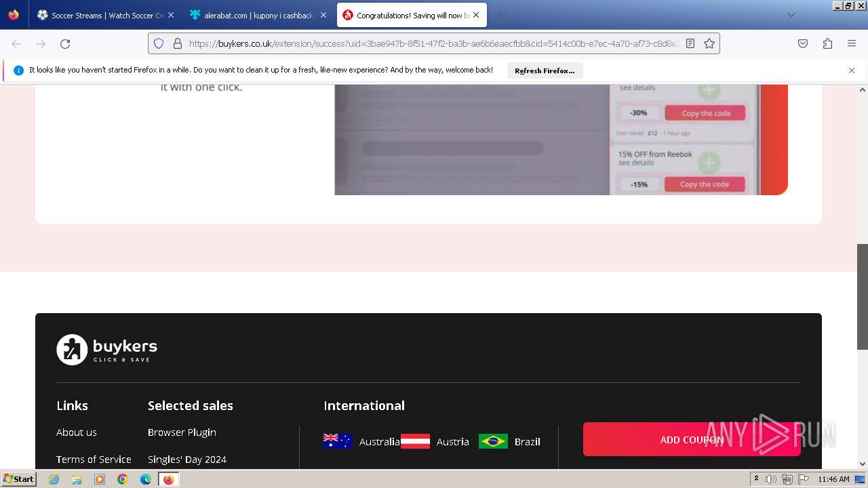The image size is (868, 488).
Task: Click the International heading
Action: [364, 405]
